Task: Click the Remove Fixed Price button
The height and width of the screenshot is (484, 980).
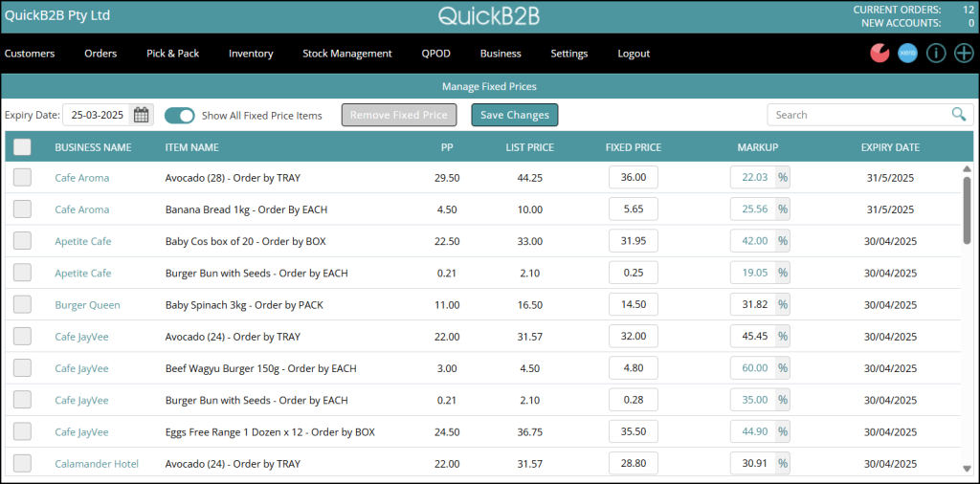Action: [x=399, y=115]
